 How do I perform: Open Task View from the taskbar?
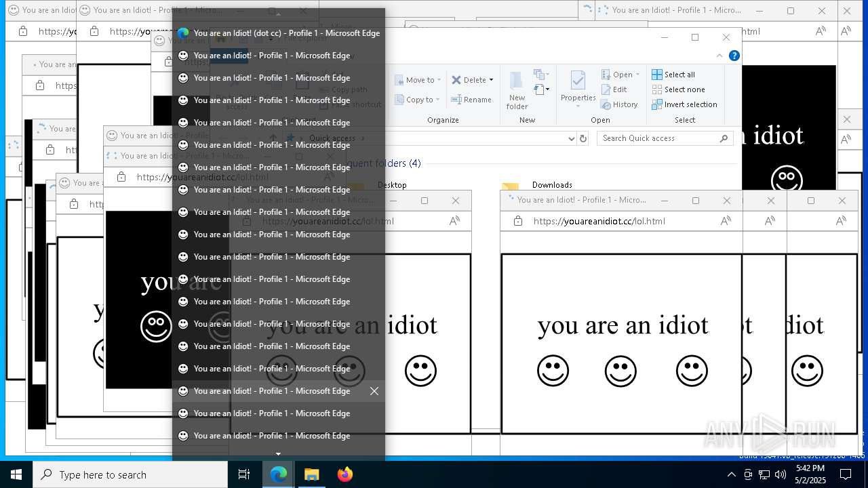coord(244,474)
